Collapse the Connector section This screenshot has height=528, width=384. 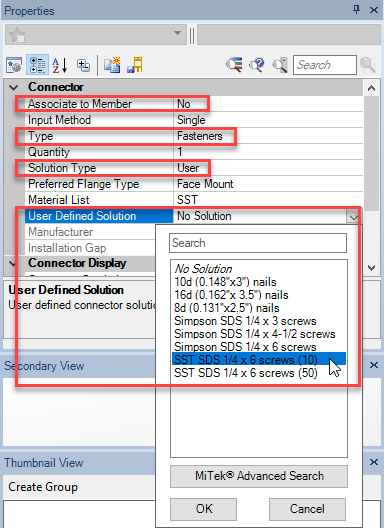click(x=13, y=88)
